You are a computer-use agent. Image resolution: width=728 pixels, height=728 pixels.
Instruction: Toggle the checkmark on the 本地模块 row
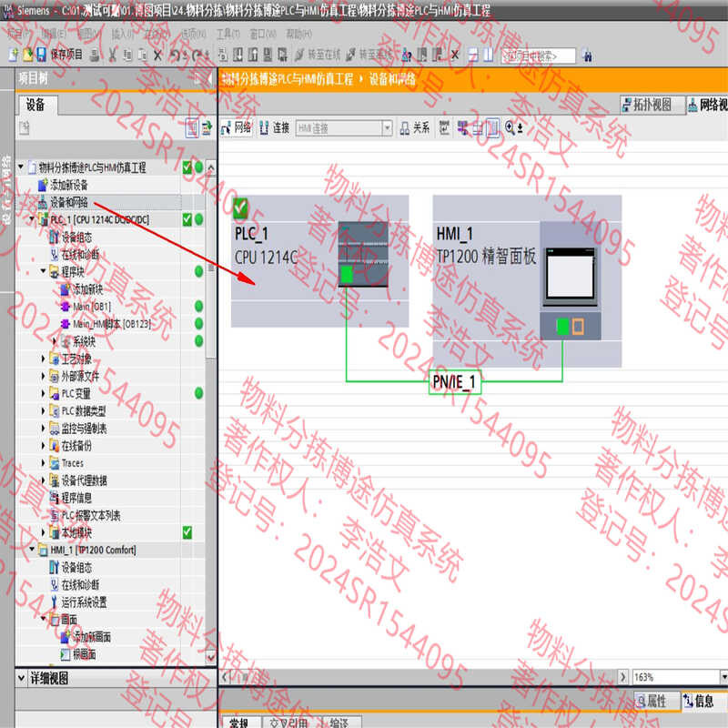(187, 532)
